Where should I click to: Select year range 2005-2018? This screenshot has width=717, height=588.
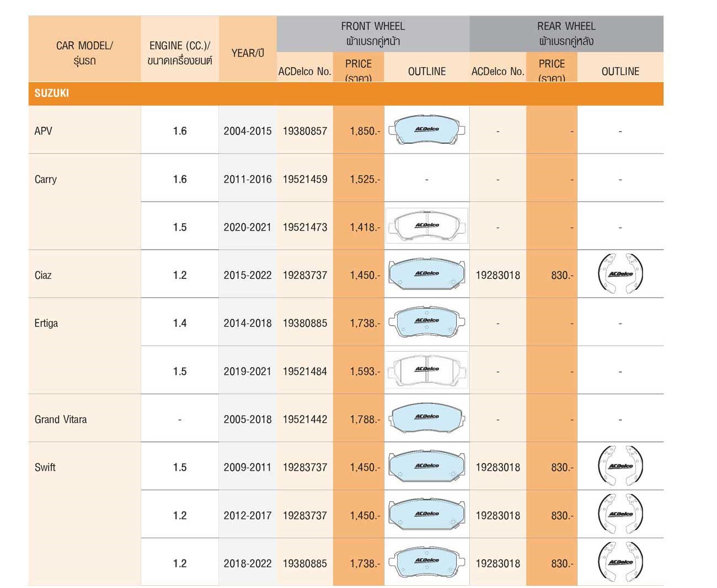pyautogui.click(x=248, y=419)
